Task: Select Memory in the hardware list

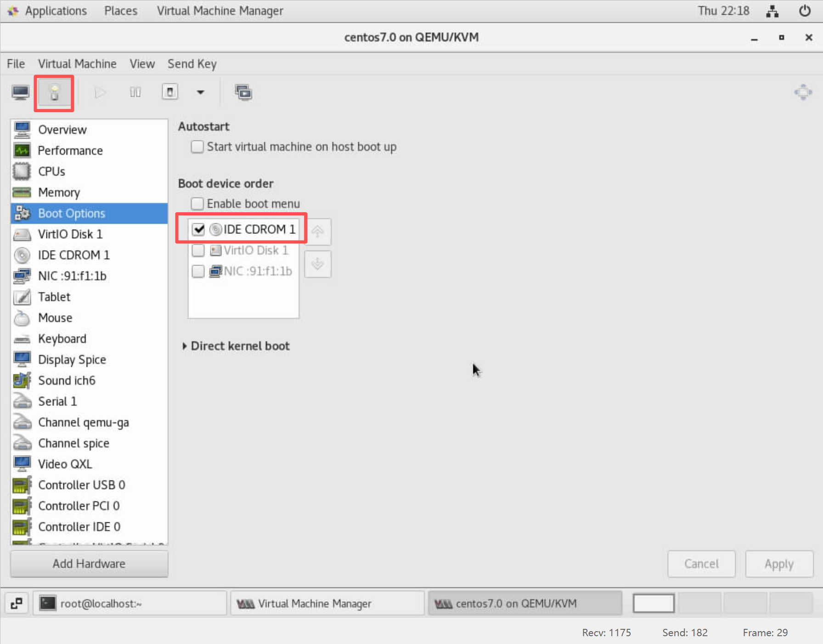Action: (x=59, y=192)
